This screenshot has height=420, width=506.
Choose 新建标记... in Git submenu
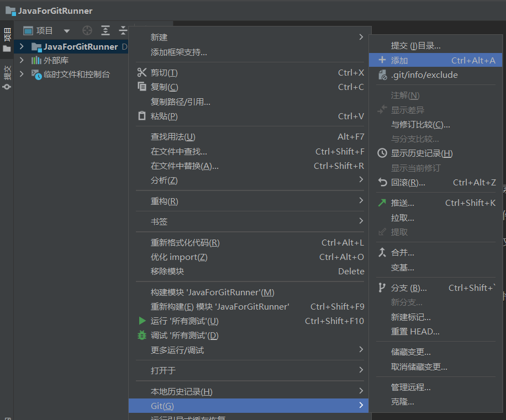coord(436,317)
